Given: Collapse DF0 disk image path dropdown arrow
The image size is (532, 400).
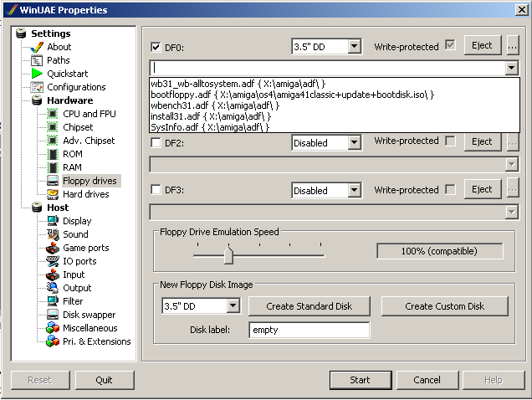Looking at the screenshot, I should (512, 68).
